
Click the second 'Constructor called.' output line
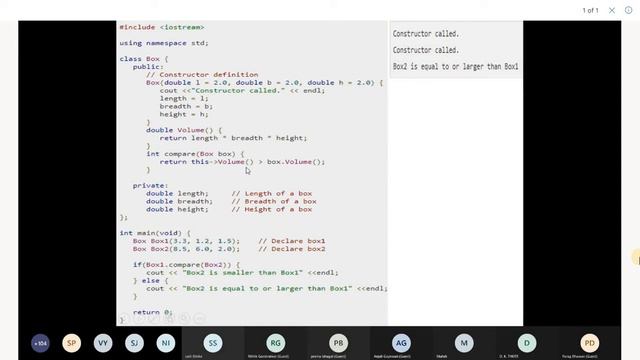[x=426, y=50]
